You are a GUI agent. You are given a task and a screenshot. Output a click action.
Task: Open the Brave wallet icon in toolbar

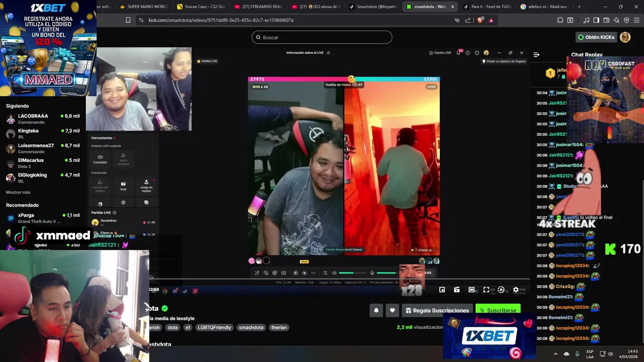(606, 20)
